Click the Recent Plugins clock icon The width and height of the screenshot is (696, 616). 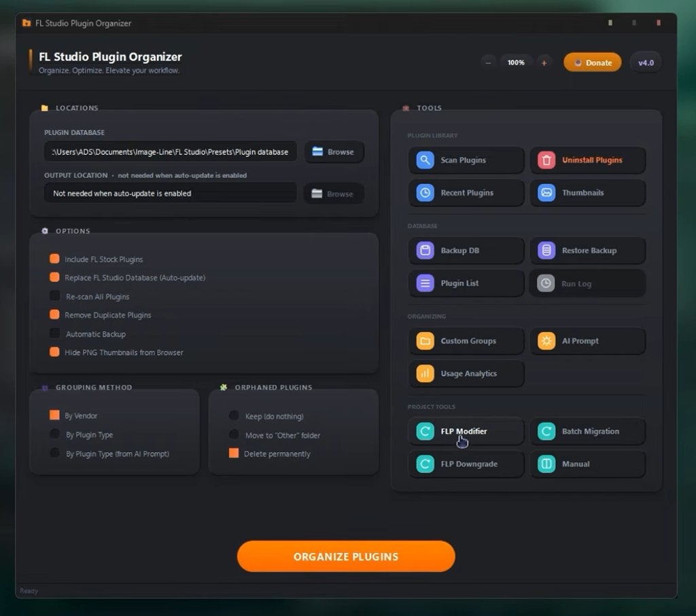tap(425, 193)
